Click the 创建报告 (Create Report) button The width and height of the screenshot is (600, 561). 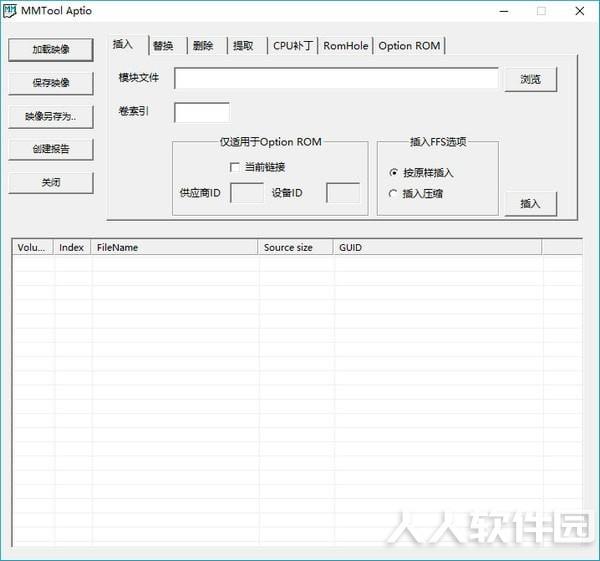click(x=51, y=149)
